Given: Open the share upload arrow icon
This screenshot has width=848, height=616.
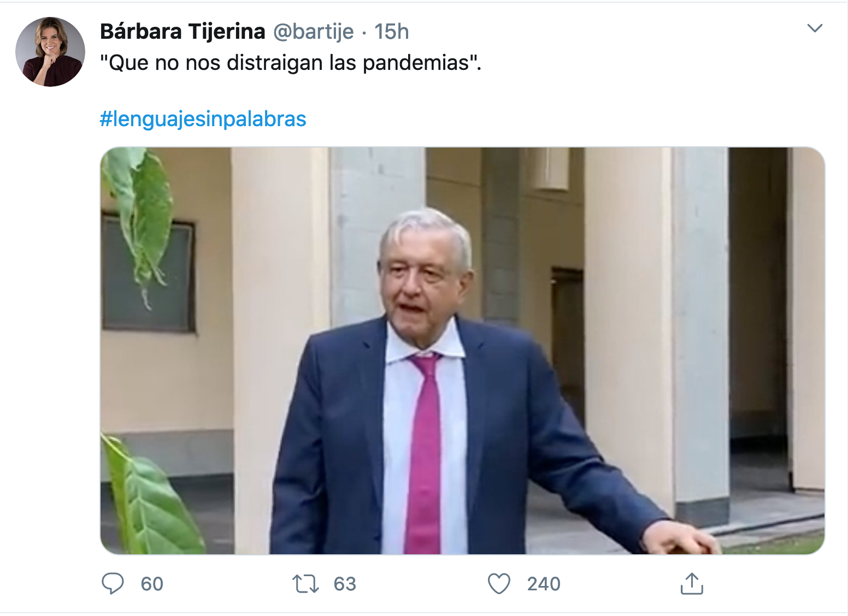Looking at the screenshot, I should [692, 583].
